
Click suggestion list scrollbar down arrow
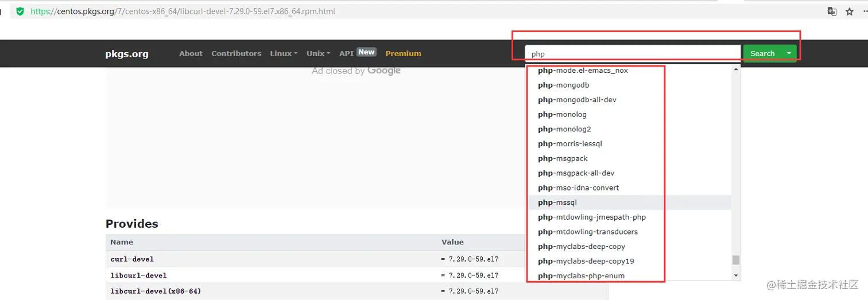coord(736,276)
